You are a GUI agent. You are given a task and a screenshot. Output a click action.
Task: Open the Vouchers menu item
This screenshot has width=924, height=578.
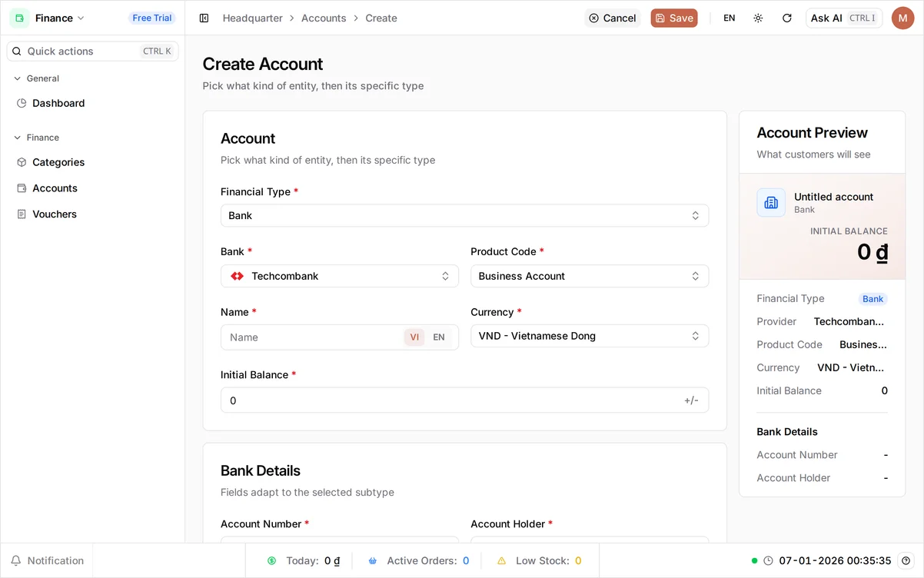[92, 214]
